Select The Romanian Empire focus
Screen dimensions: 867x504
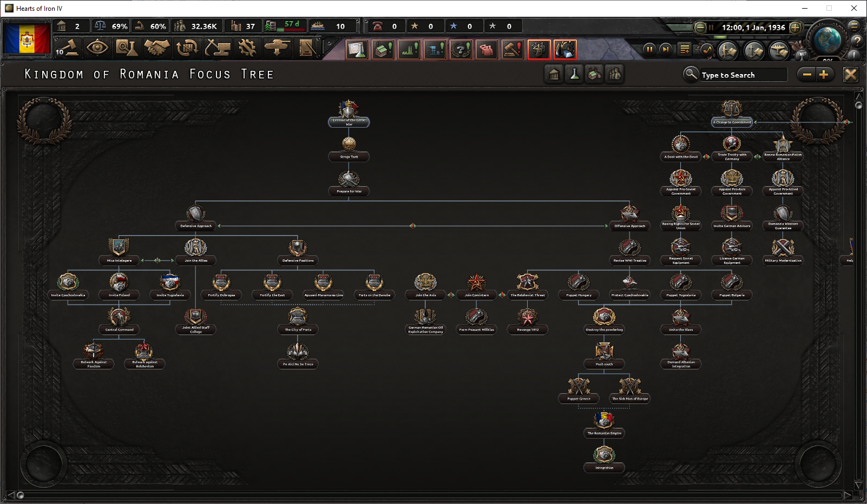tap(605, 425)
